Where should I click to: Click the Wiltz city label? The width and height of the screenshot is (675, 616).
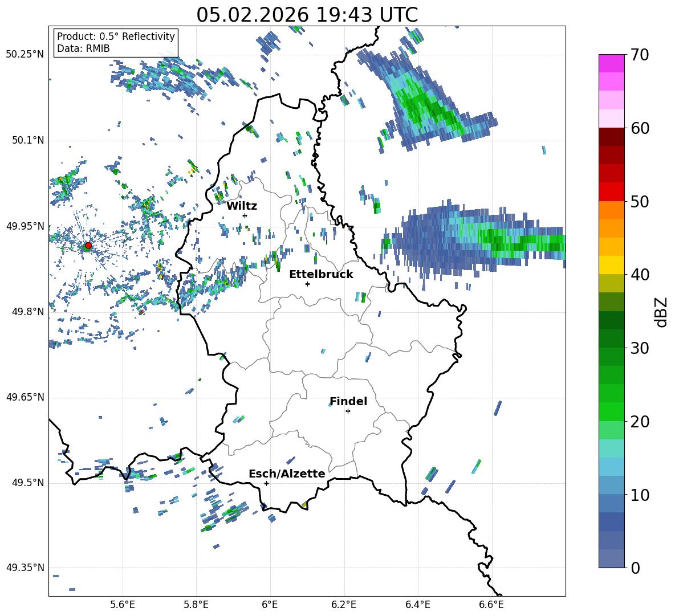pyautogui.click(x=242, y=206)
